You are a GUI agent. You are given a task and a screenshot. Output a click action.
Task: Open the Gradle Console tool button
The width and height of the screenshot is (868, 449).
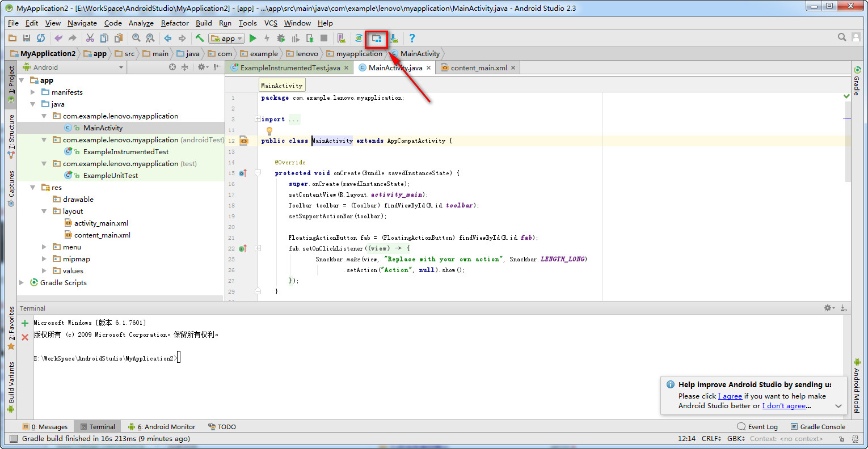(818, 427)
